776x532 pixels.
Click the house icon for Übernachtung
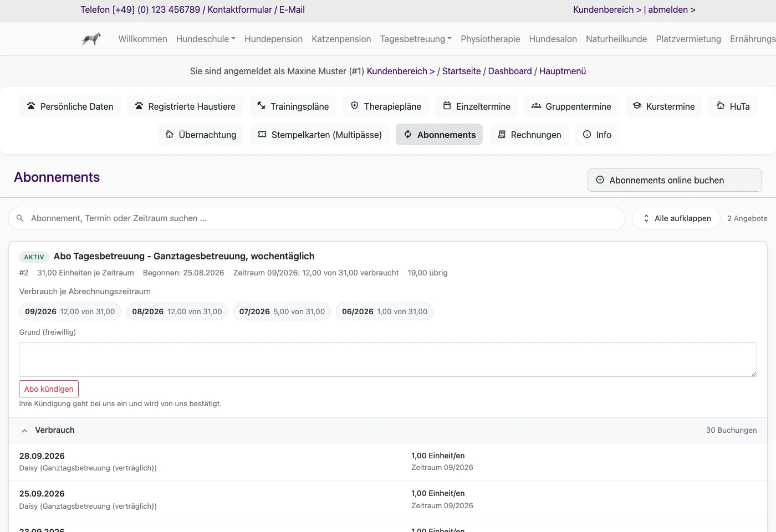pos(170,134)
